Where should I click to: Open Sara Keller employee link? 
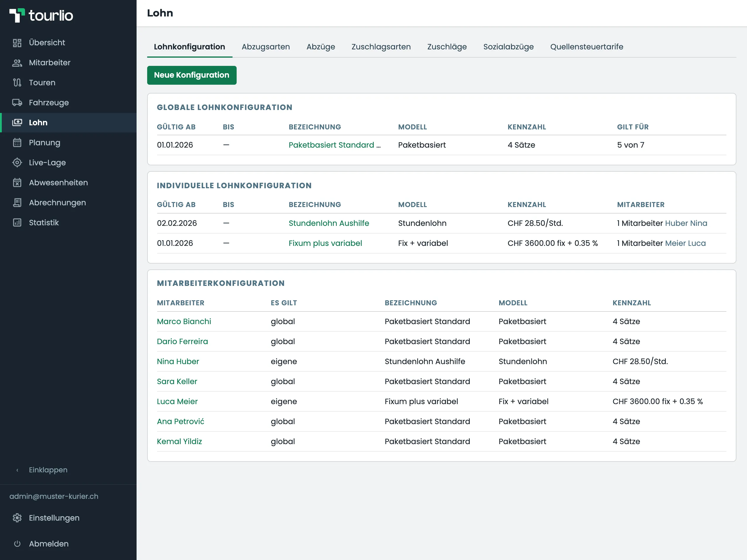click(177, 381)
